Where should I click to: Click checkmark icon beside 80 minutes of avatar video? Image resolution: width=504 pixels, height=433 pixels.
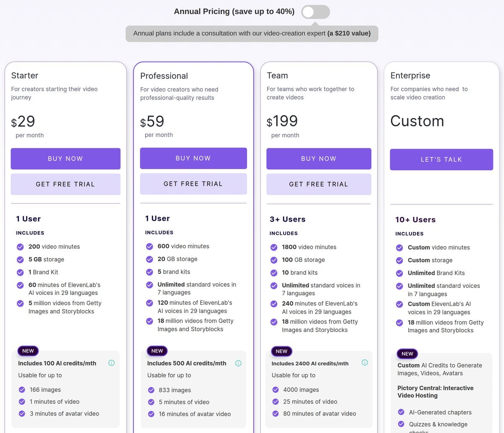[x=276, y=414]
